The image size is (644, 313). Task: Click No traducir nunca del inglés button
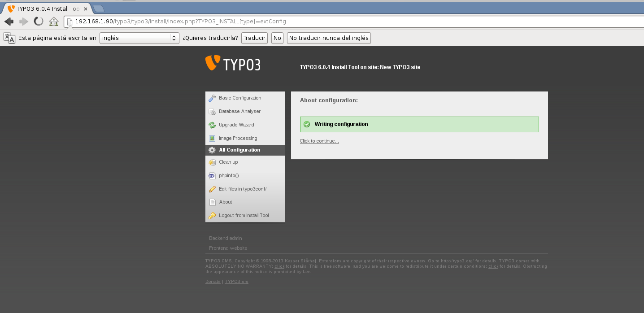pyautogui.click(x=329, y=38)
